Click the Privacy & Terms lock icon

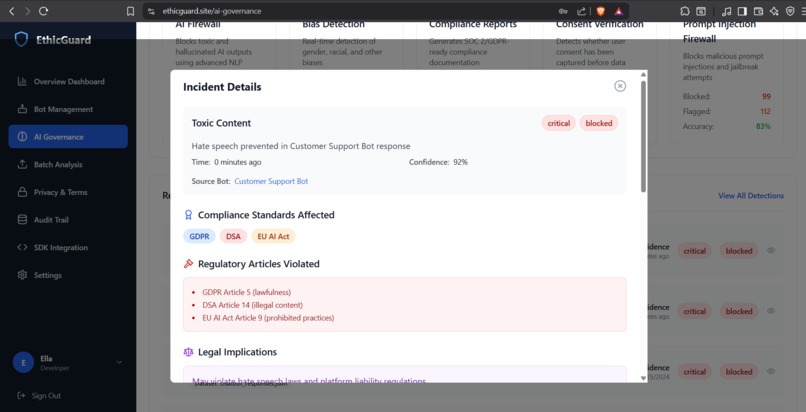(x=22, y=192)
